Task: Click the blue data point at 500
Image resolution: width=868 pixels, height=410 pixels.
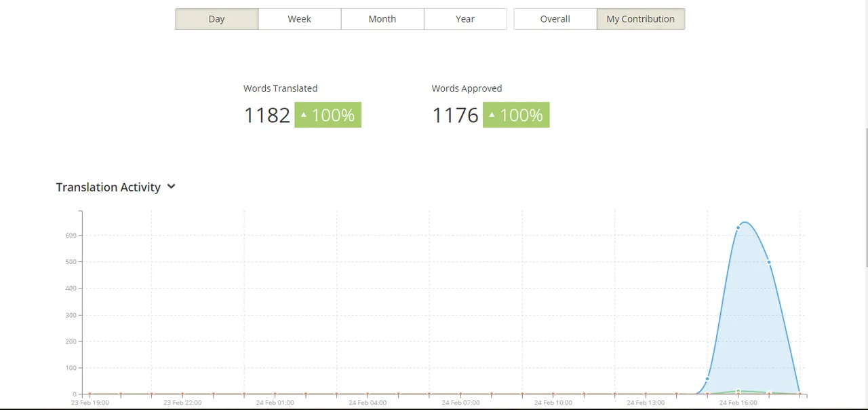Action: (769, 262)
